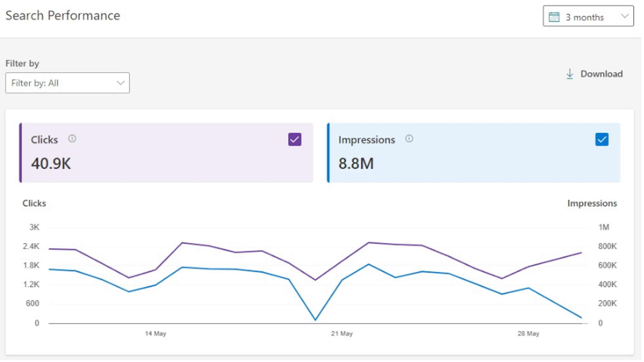Uncheck the Impressions checkbox
The width and height of the screenshot is (644, 362).
click(x=602, y=139)
